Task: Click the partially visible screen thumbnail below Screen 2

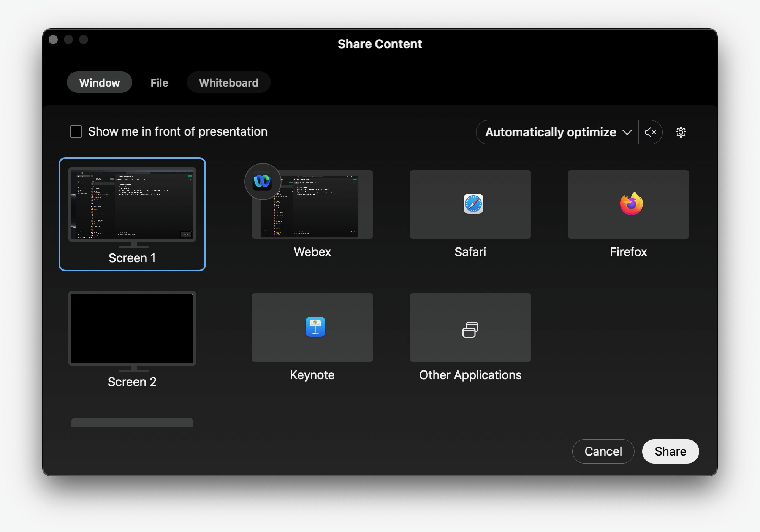Action: [x=132, y=423]
